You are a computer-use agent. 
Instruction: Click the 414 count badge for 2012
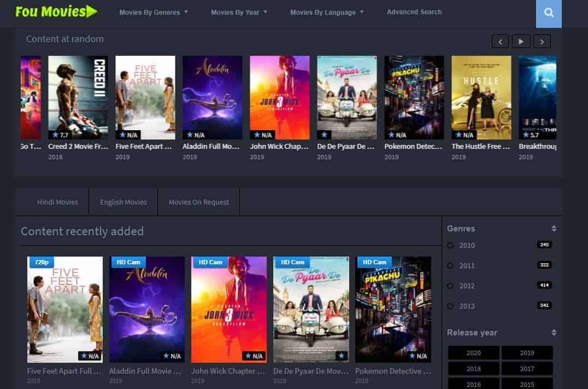coord(544,286)
